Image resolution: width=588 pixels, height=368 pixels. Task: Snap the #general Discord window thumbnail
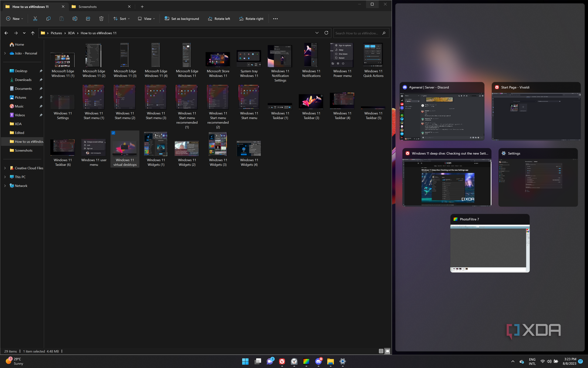tap(442, 111)
